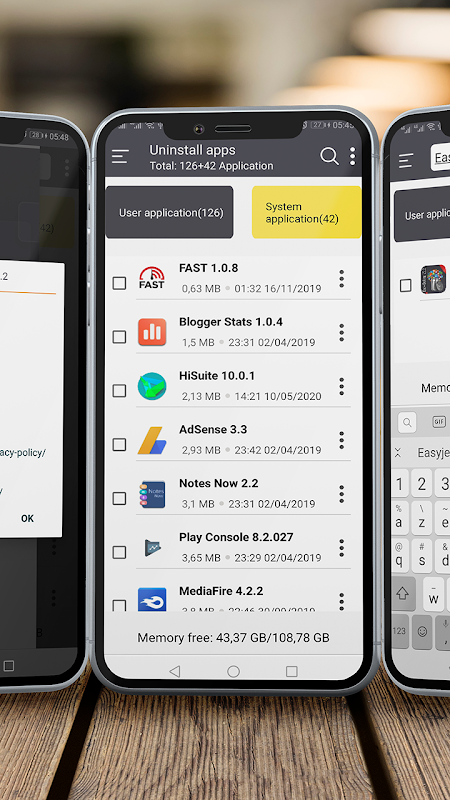Tap recents button on the left phone
This screenshot has height=800, width=450.
pyautogui.click(x=9, y=665)
